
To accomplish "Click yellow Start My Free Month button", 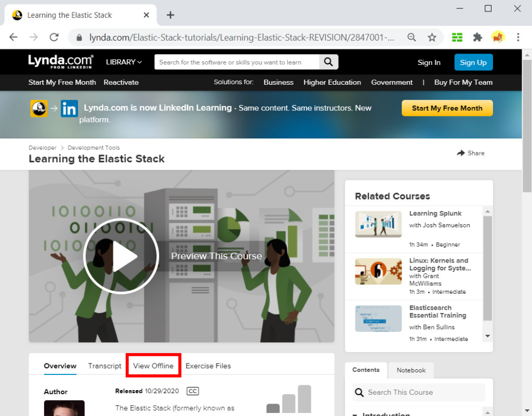I will coord(447,108).
